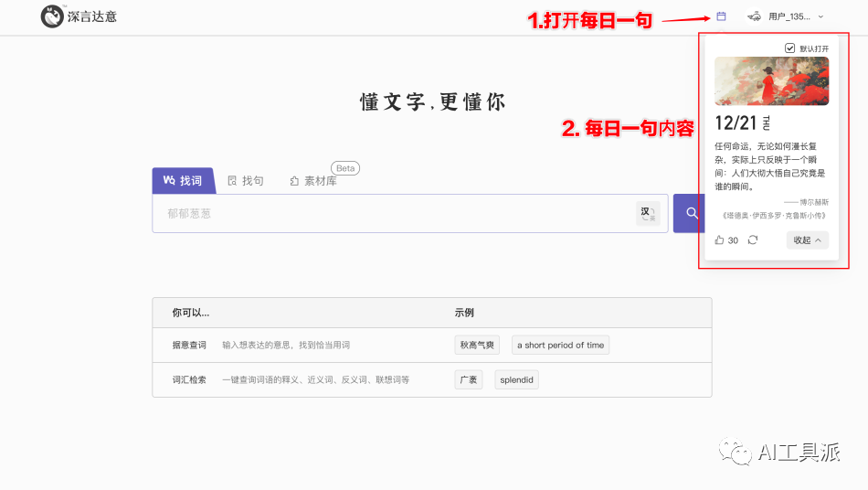Collapse the card with 收起 button
868x490 pixels.
point(807,240)
